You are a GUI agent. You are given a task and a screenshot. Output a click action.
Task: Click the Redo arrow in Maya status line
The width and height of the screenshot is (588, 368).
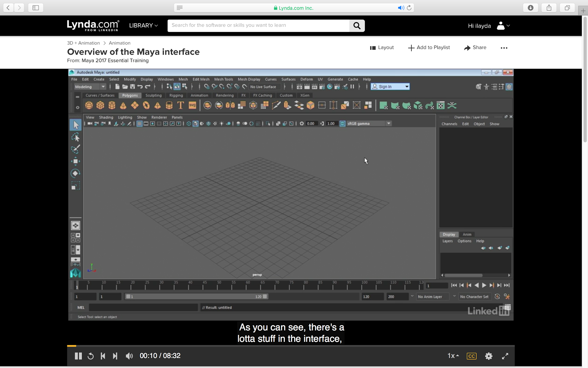[x=147, y=86]
